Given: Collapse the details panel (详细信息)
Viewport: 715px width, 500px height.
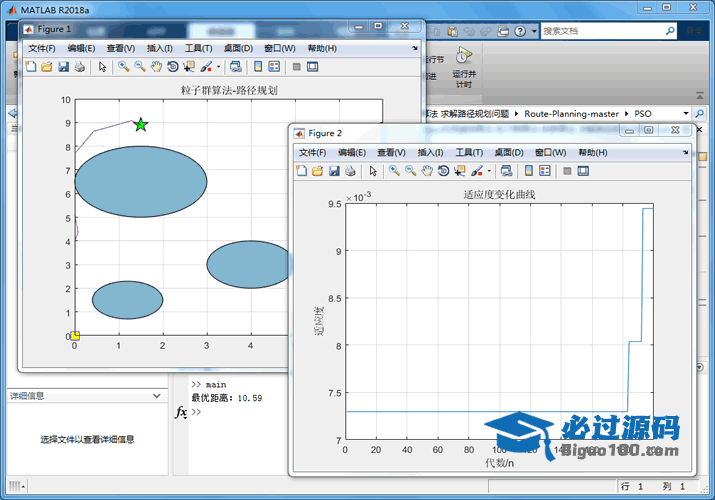Looking at the screenshot, I should [x=155, y=396].
